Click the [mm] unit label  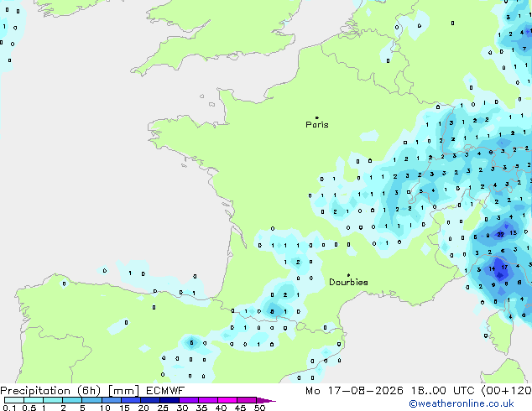coord(124,391)
